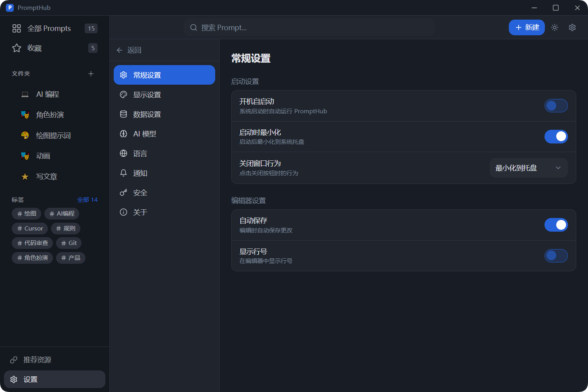This screenshot has width=588, height=392.
Task: Open settings via the top-right gear icon
Action: [572, 27]
